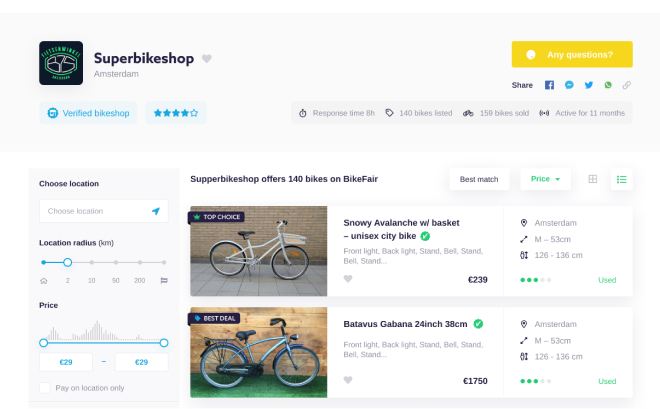Open the Price sort dropdown

(x=545, y=179)
